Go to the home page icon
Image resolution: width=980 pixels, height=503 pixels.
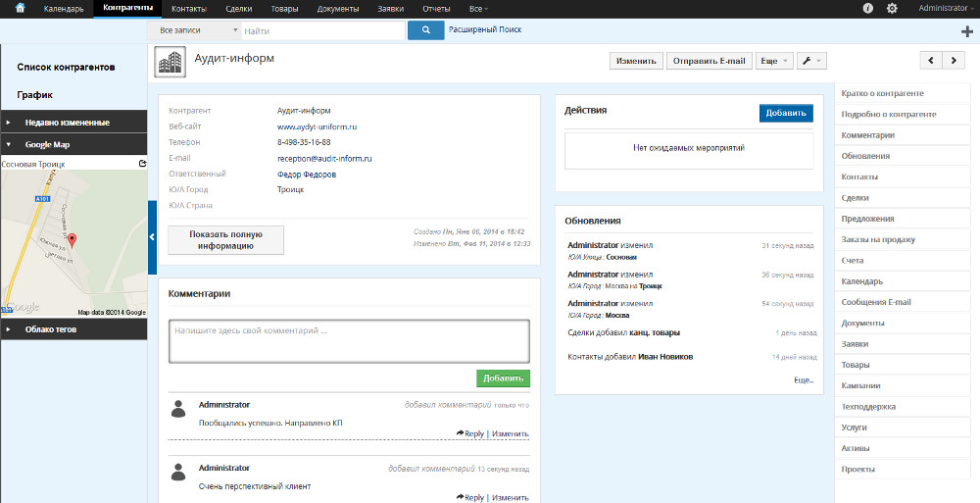point(21,9)
